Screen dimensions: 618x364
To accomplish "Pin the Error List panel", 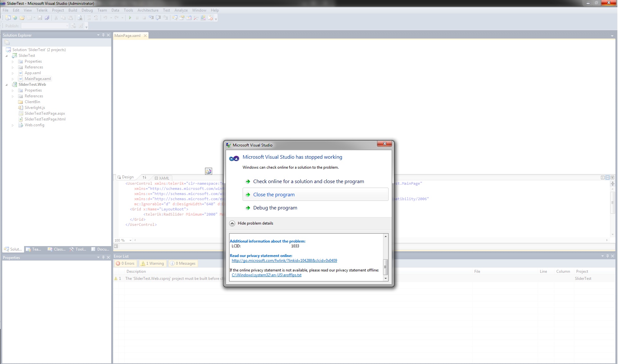I will click(607, 256).
